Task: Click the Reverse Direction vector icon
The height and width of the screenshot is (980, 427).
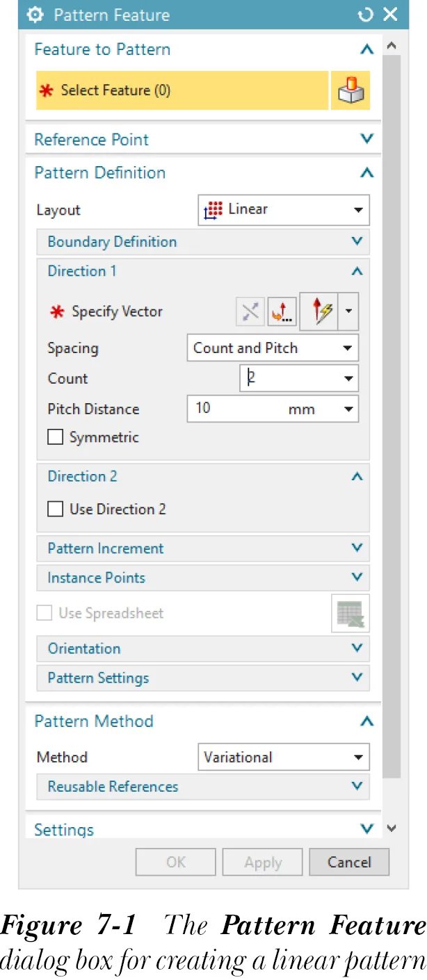Action: coord(250,312)
